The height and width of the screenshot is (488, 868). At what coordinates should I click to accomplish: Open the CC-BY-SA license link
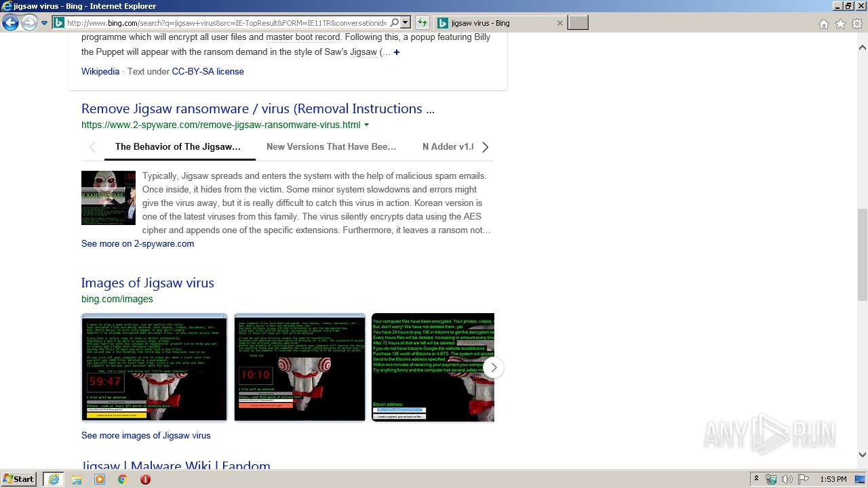pyautogui.click(x=208, y=71)
